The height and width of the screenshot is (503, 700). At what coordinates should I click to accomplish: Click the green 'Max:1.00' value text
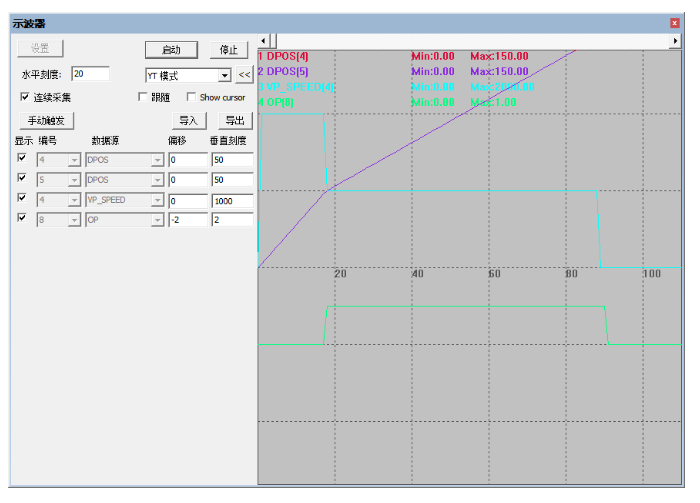(x=493, y=102)
